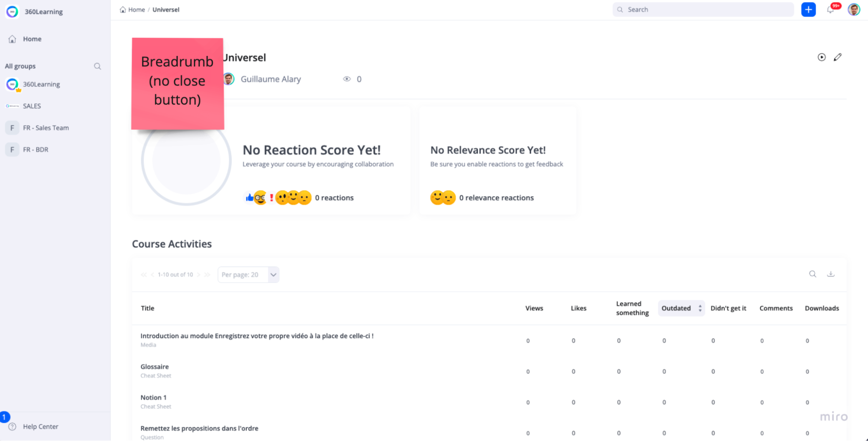Download the course activities table
The height and width of the screenshot is (441, 868).
click(831, 274)
